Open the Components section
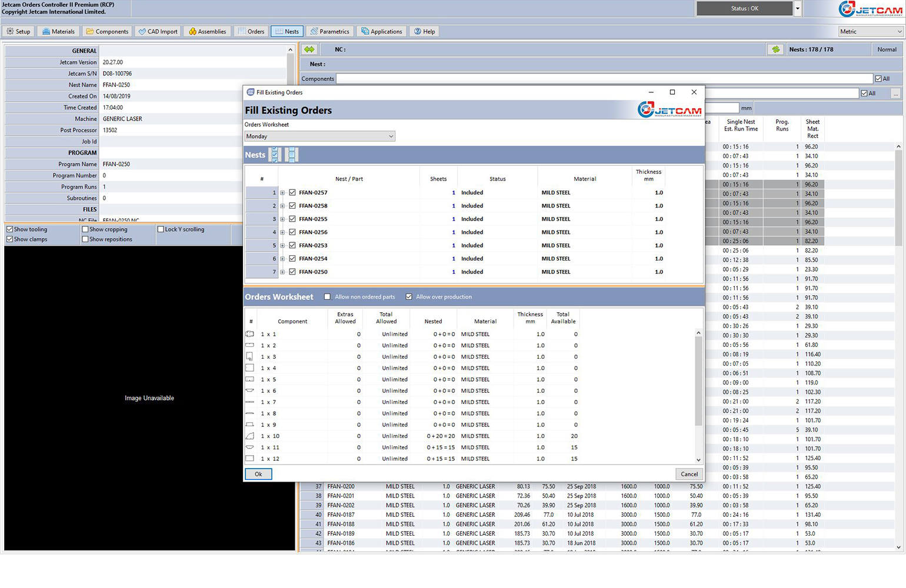906x588 pixels. 107,31
